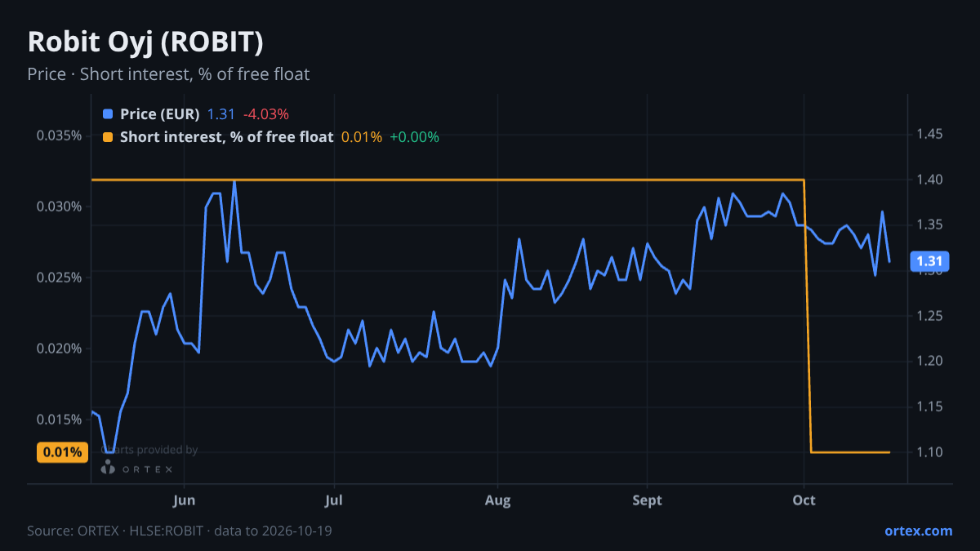This screenshot has width=980, height=551.
Task: Click the +0.00% short interest change value
Action: coord(414,137)
